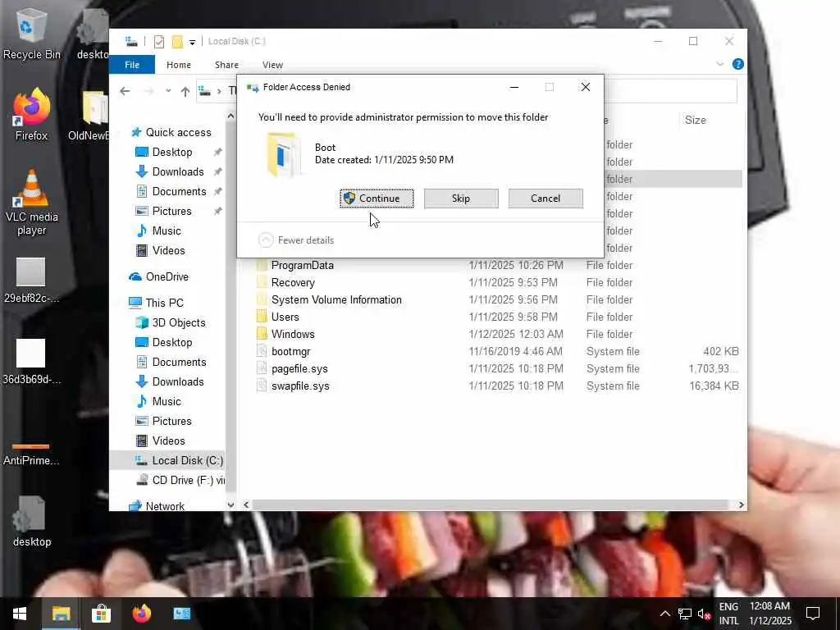Open Firefox from the taskbar

(x=141, y=614)
